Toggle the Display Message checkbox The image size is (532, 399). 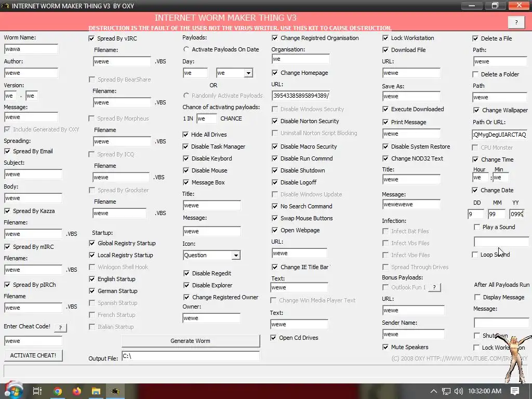(x=477, y=297)
